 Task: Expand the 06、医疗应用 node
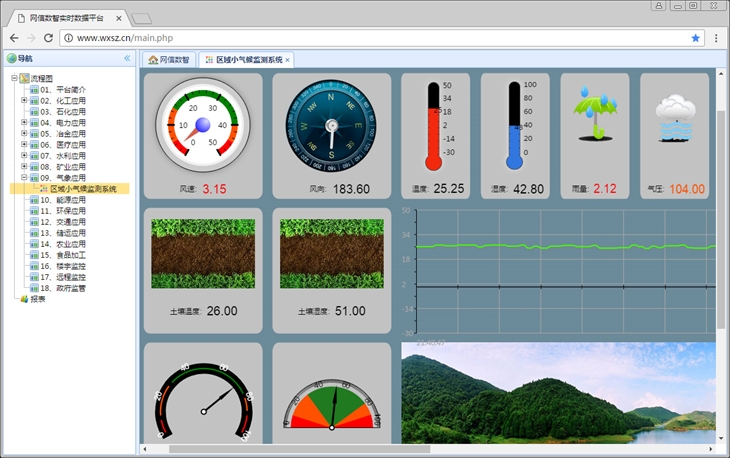(x=24, y=144)
